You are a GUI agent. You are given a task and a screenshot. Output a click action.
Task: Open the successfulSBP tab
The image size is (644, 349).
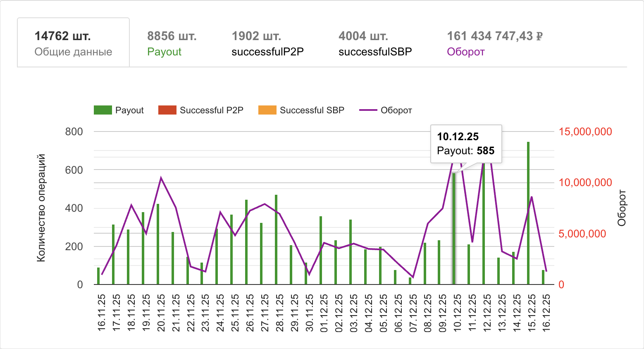(375, 43)
